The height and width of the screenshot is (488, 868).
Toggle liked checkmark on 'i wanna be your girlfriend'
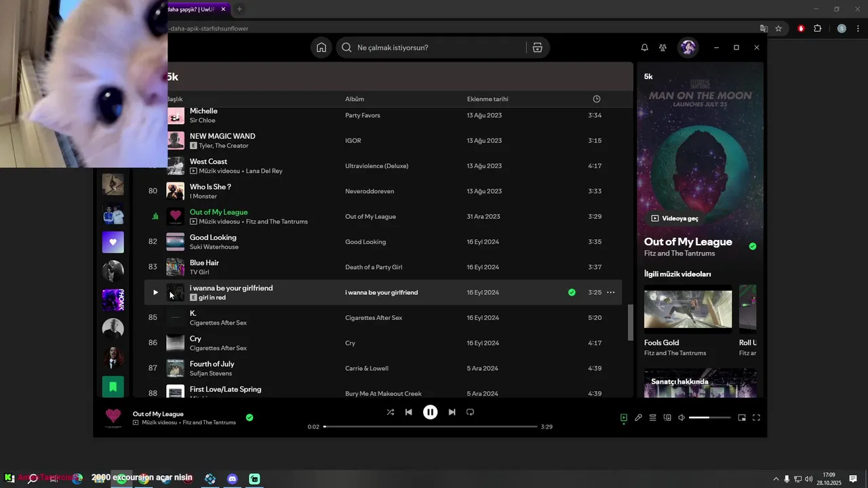(572, 292)
